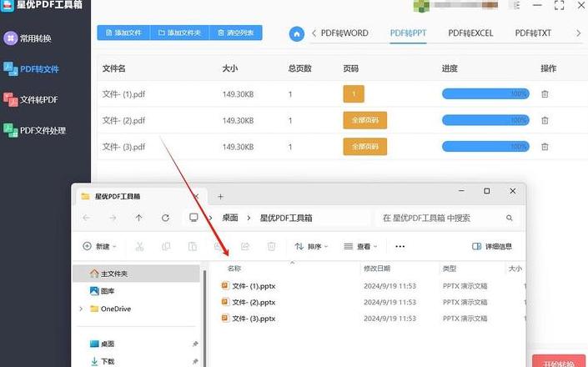This screenshot has width=588, height=367.
Task: Click the Paste icon in Explorer toolbar
Action: tap(193, 246)
